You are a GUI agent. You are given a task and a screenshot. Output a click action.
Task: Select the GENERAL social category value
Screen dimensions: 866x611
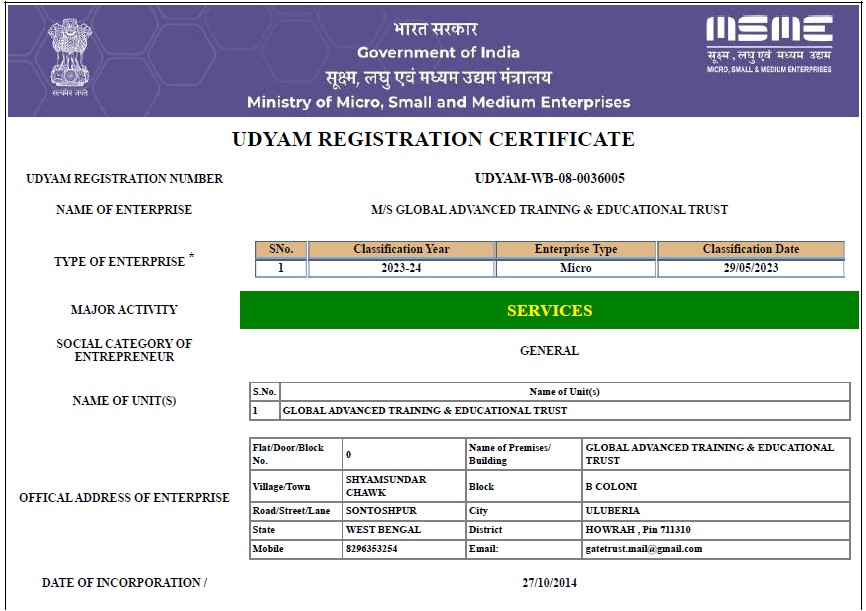(x=550, y=351)
